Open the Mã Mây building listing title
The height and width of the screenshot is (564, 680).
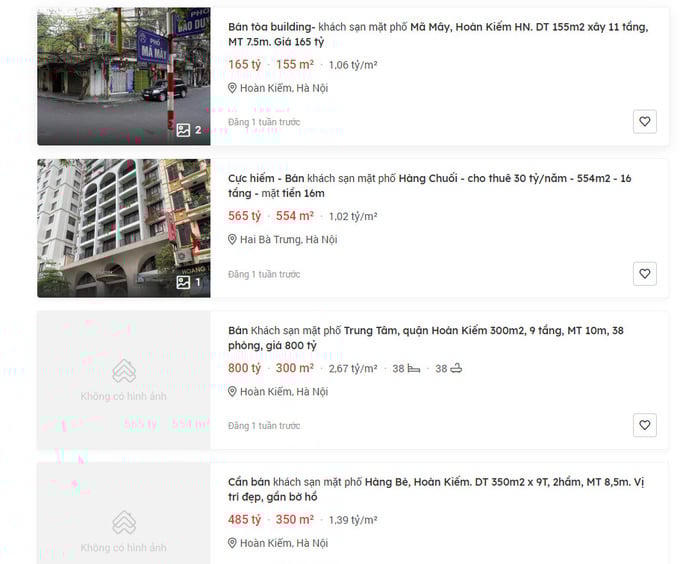[x=437, y=34]
